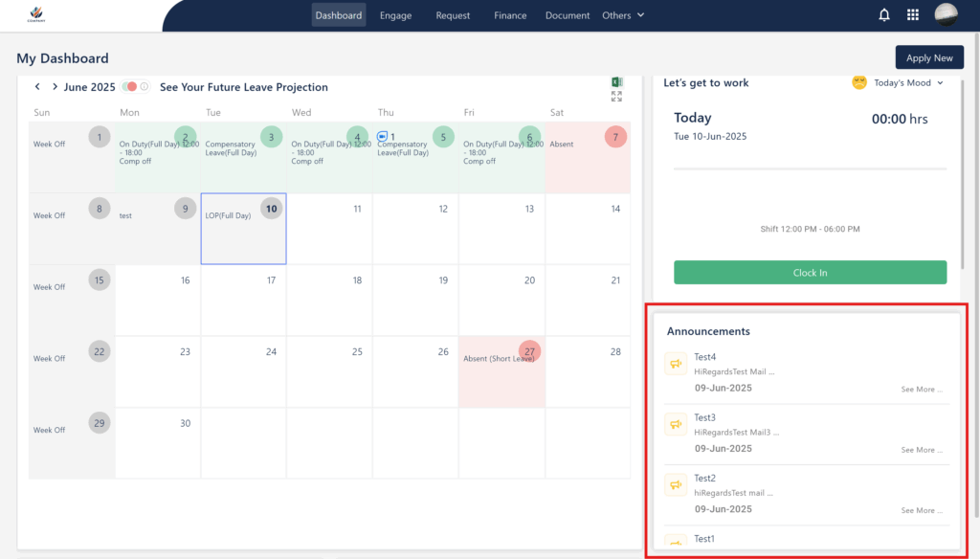This screenshot has height=559, width=980.
Task: Open the Engage menu
Action: [x=396, y=15]
